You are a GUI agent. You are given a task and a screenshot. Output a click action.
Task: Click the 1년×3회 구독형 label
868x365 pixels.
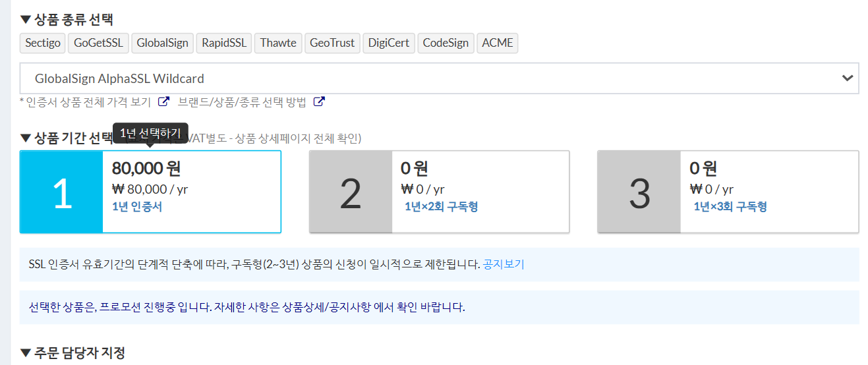tap(730, 207)
